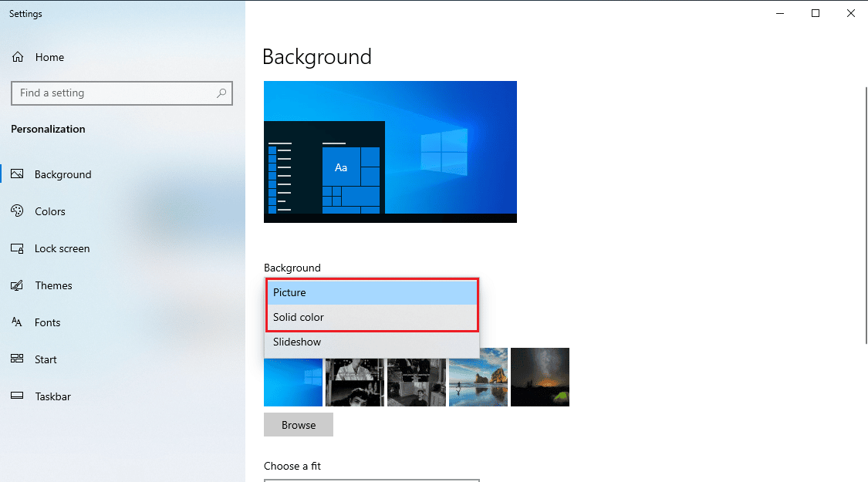The width and height of the screenshot is (868, 482).
Task: Select the beach rocks wallpaper thumbnail
Action: (478, 377)
